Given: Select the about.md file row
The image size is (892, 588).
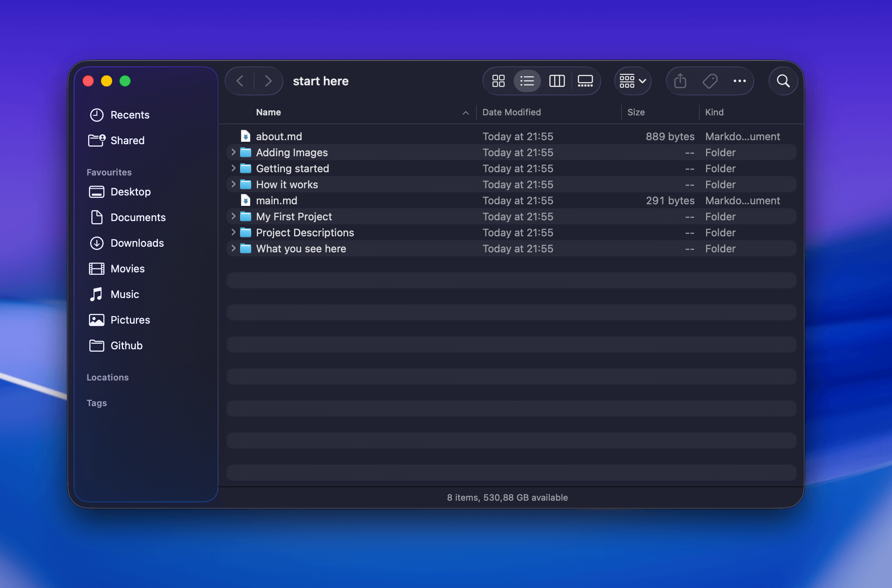Looking at the screenshot, I should tap(279, 137).
